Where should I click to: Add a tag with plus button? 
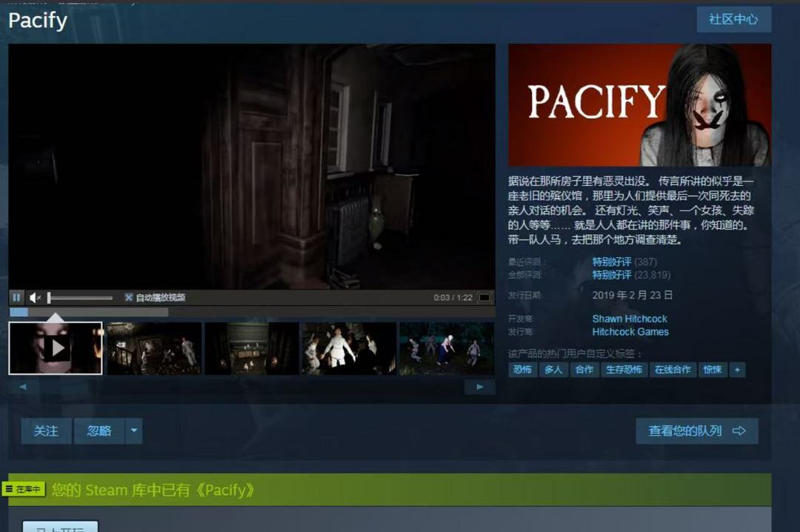click(737, 370)
